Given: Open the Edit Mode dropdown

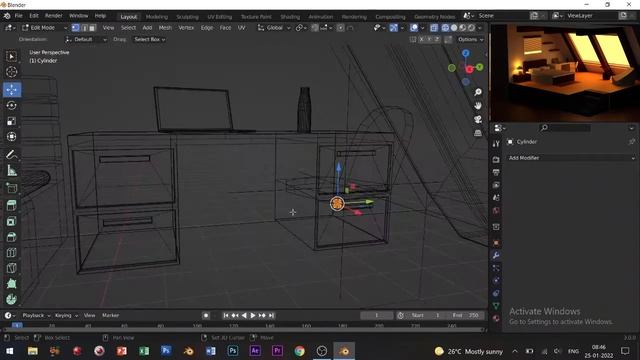Looking at the screenshot, I should pyautogui.click(x=44, y=28).
